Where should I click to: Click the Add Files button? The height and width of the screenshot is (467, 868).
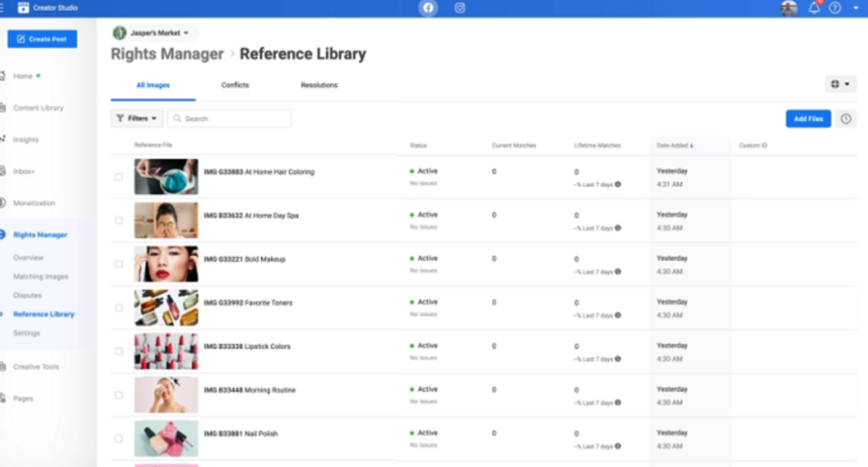point(808,120)
